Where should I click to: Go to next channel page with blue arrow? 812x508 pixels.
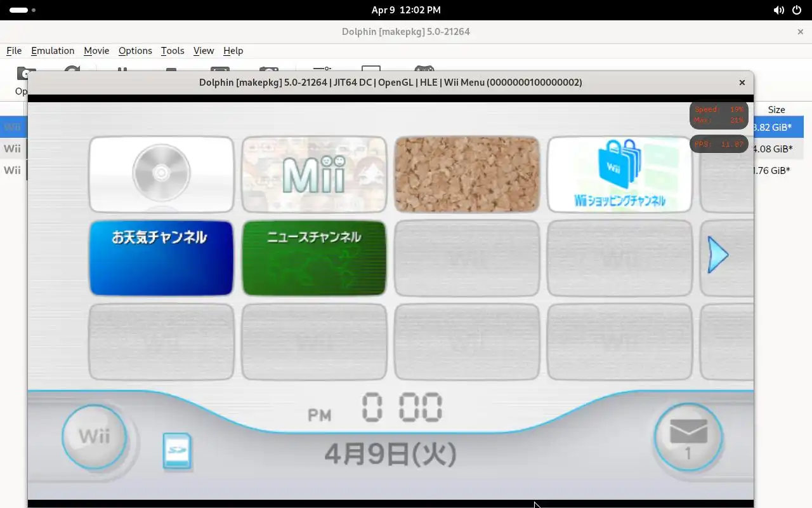coord(717,255)
